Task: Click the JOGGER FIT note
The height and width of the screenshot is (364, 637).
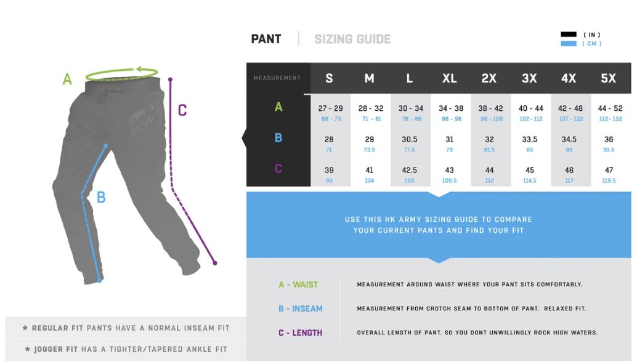Action: 126,349
